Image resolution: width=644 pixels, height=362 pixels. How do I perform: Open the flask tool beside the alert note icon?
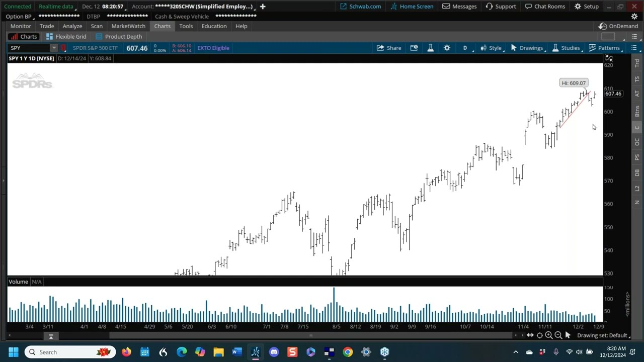click(430, 48)
